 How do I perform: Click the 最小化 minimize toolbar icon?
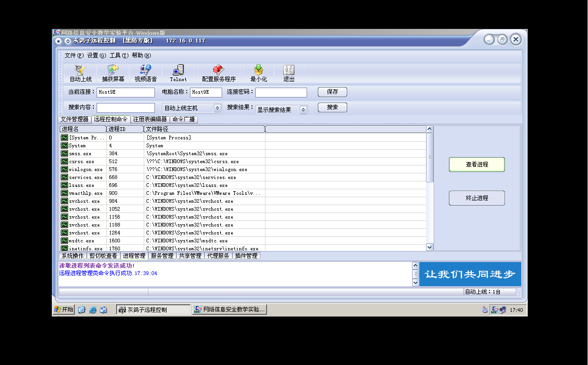coord(258,73)
